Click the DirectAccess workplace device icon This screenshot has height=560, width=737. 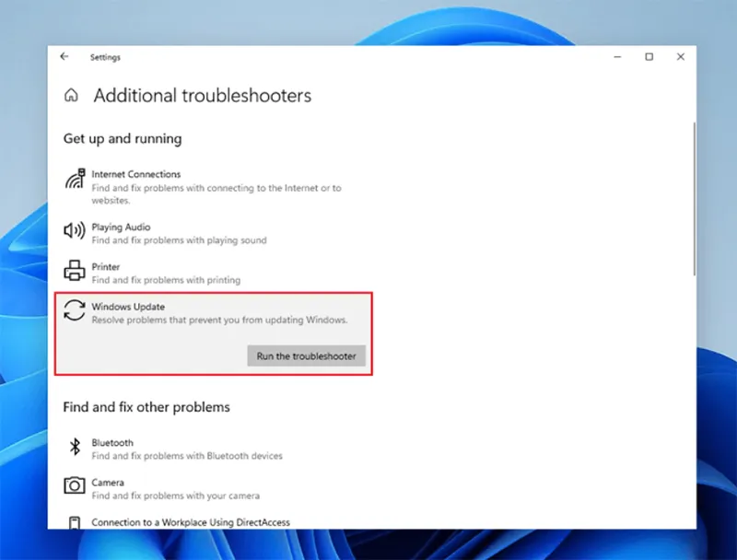(75, 522)
